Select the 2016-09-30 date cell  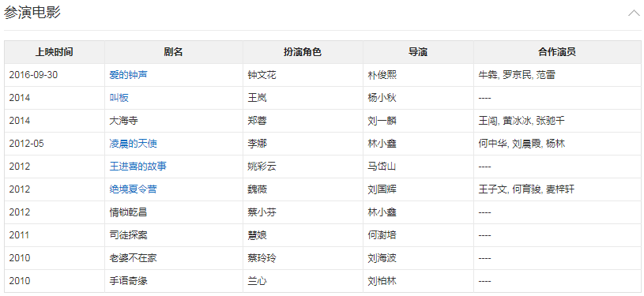tap(55, 75)
